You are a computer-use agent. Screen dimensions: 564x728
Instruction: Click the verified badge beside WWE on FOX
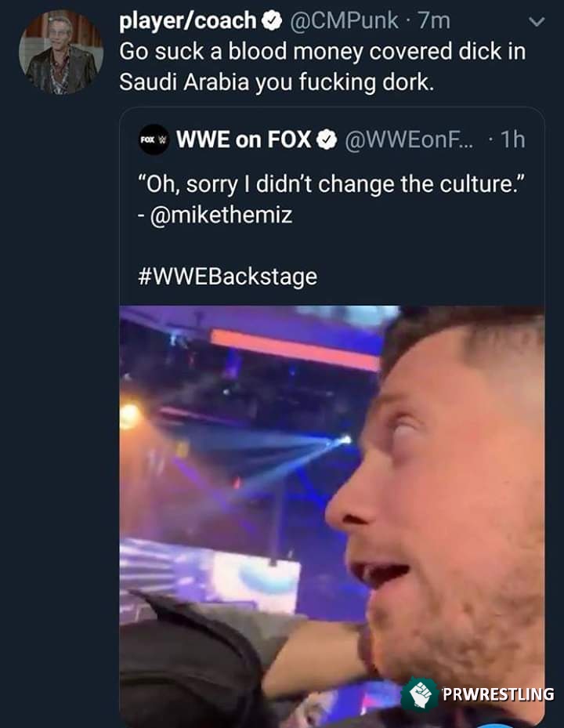tap(326, 140)
